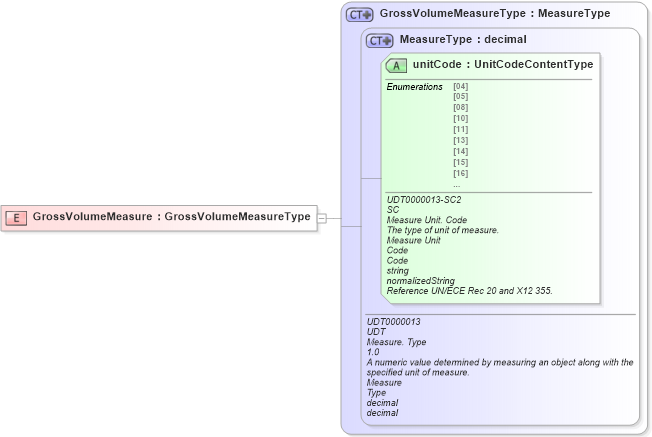
Task: Collapse the GrossVolumeMeasure element expander box
Action: pyautogui.click(x=322, y=218)
